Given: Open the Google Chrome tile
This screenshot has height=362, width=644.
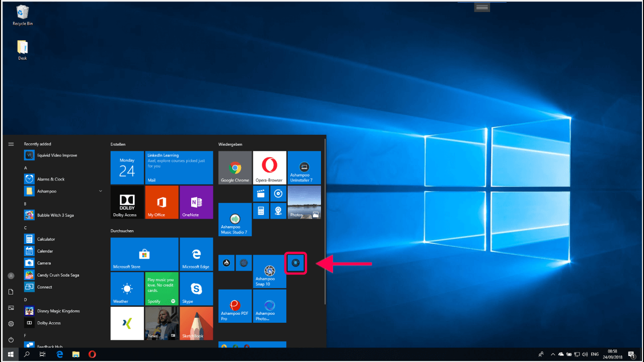Looking at the screenshot, I should [x=235, y=167].
